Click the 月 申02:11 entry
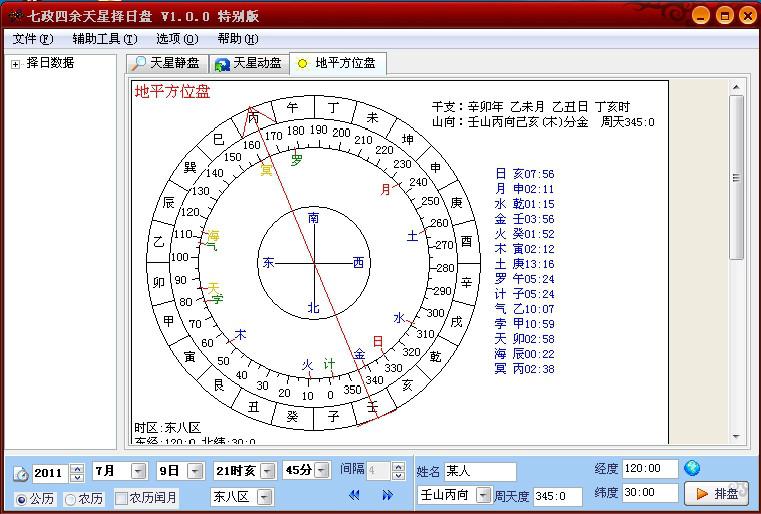 pos(524,189)
